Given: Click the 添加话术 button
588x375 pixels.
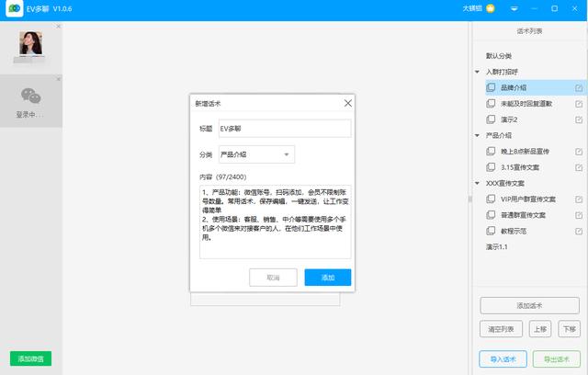Looking at the screenshot, I should pos(529,306).
